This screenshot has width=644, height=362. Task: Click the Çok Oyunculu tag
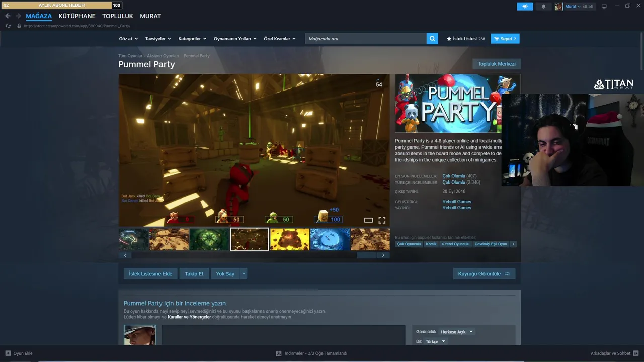coord(409,244)
